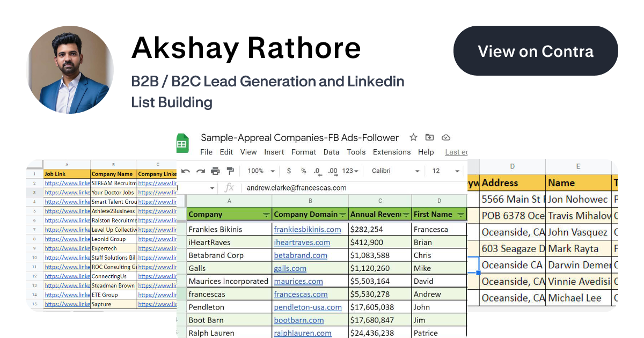Select the Paint format tool

(x=230, y=171)
